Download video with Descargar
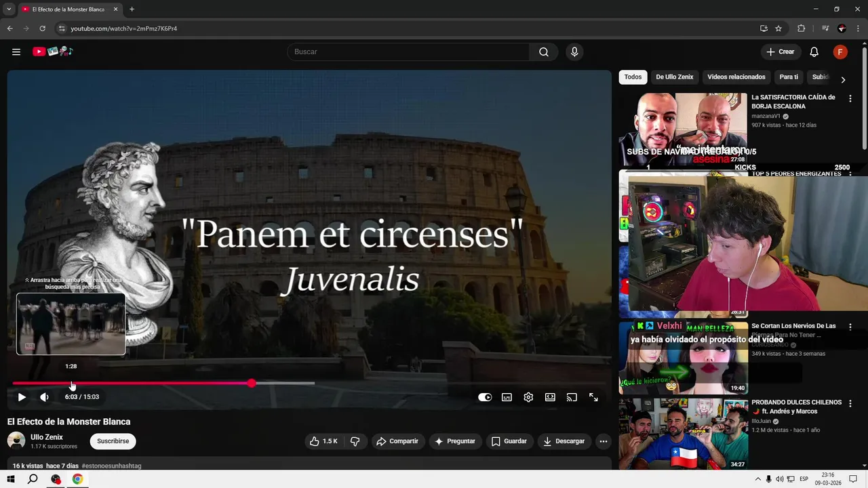Screen dimensions: 868x488 pos(564,441)
